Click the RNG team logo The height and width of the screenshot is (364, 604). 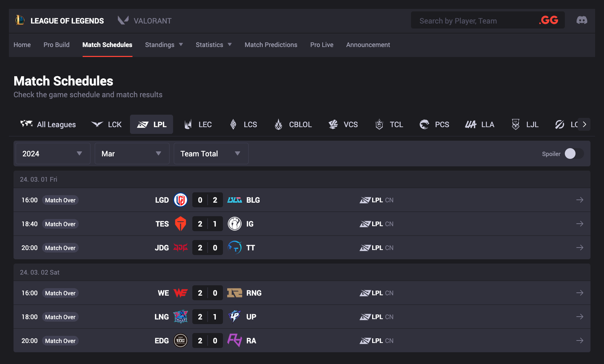click(x=235, y=293)
